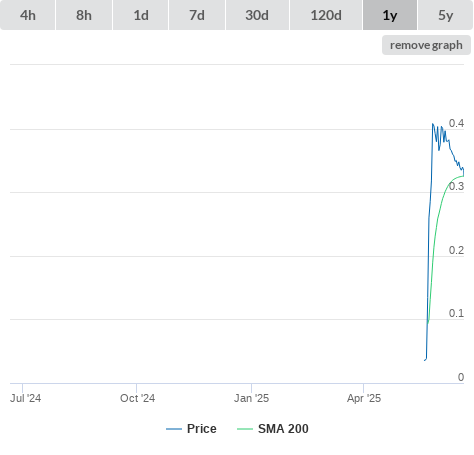Choose the 1d time range tab
This screenshot has height=455, width=474.
[x=141, y=15]
